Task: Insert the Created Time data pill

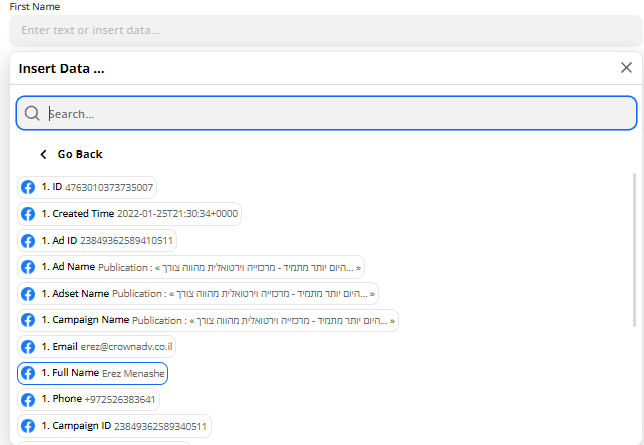Action: (130, 214)
